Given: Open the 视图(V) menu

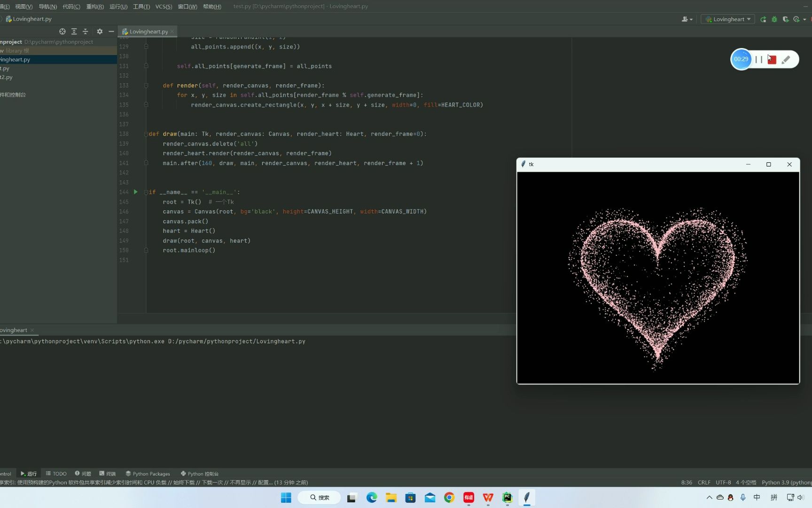Looking at the screenshot, I should (x=23, y=6).
